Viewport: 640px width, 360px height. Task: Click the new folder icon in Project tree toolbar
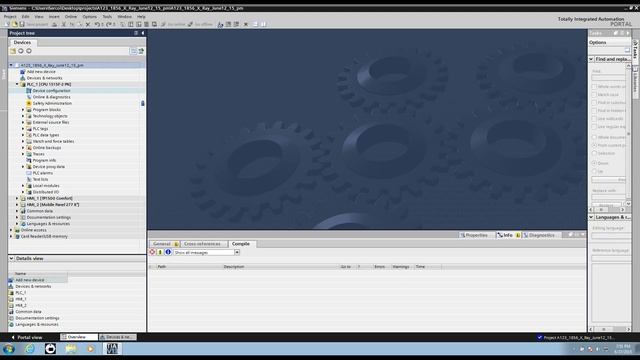pyautogui.click(x=13, y=51)
